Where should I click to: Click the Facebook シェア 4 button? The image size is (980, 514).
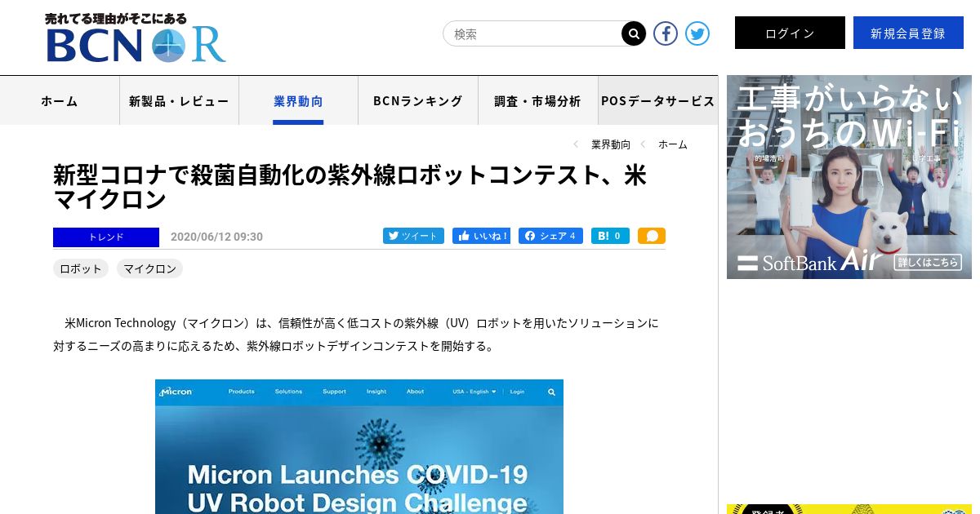(550, 236)
